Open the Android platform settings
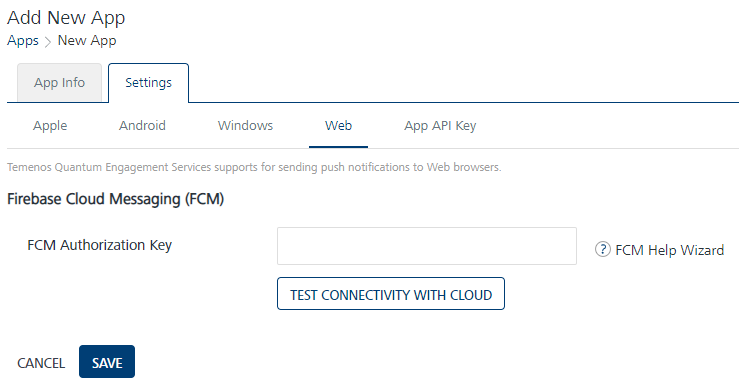The width and height of the screenshot is (739, 392). pos(142,126)
